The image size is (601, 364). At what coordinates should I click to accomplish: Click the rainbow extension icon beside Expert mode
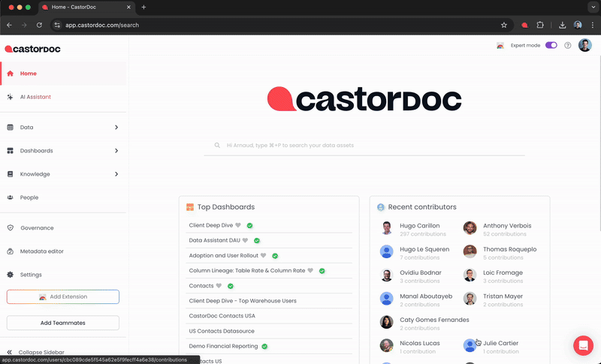500,46
